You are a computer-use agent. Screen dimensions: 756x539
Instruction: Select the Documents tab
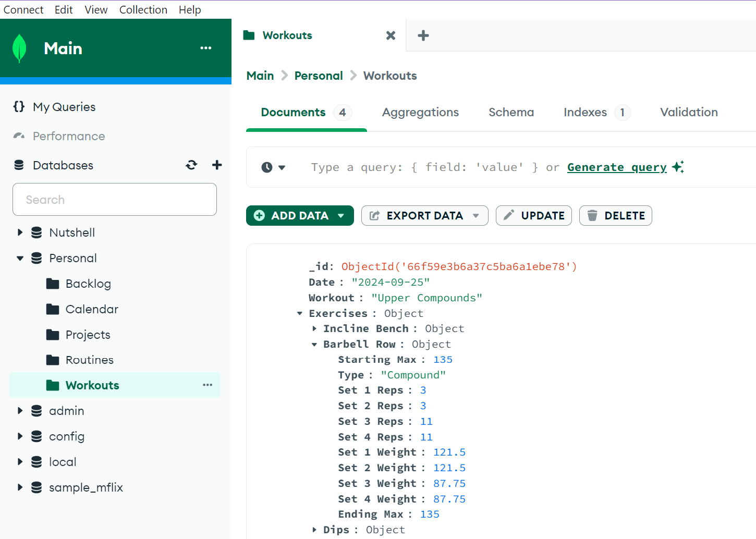click(306, 112)
